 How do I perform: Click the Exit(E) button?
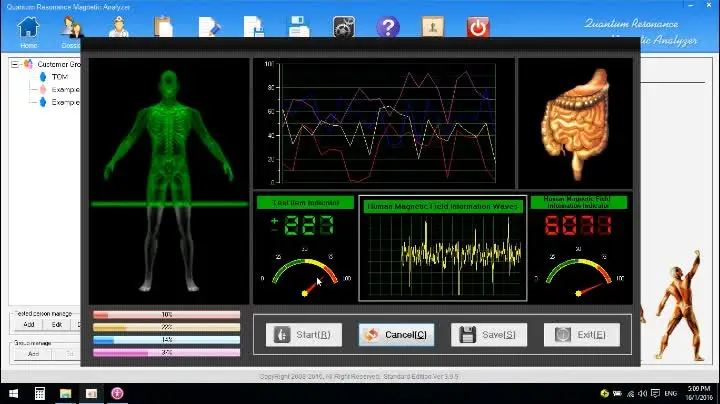coord(582,335)
